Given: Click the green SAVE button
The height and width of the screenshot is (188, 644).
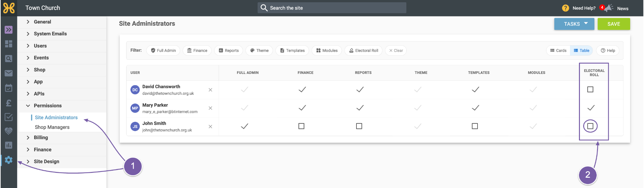Looking at the screenshot, I should pos(614,24).
